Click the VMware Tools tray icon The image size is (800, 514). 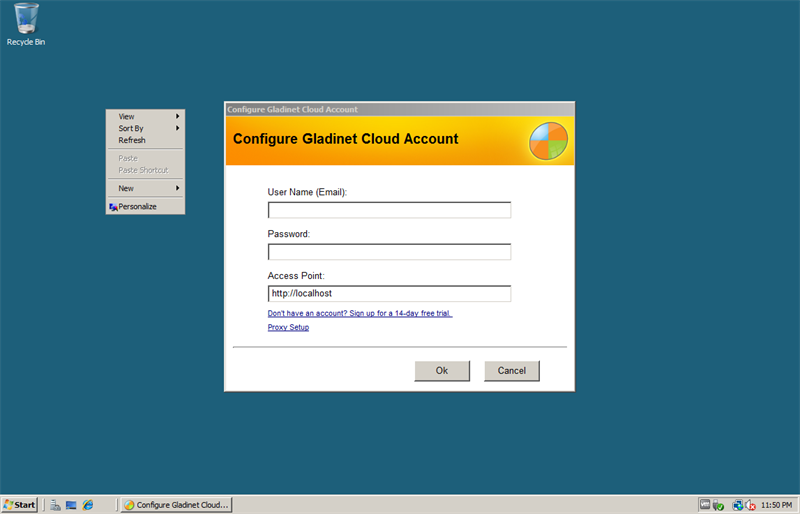click(x=705, y=504)
